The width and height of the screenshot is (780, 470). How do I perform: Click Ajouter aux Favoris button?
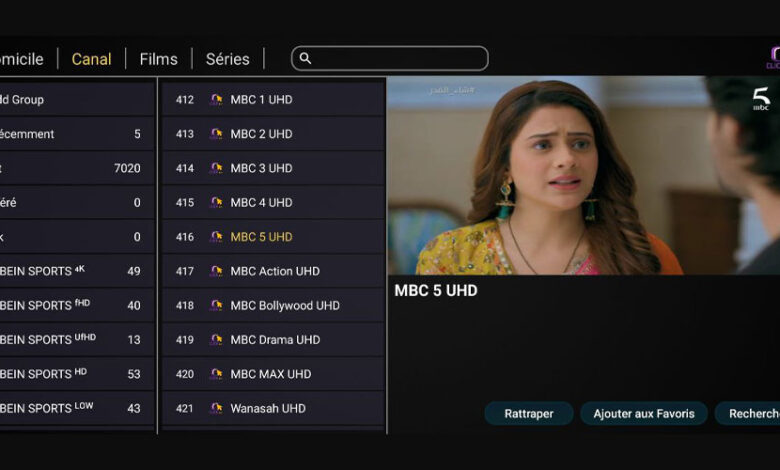click(644, 413)
